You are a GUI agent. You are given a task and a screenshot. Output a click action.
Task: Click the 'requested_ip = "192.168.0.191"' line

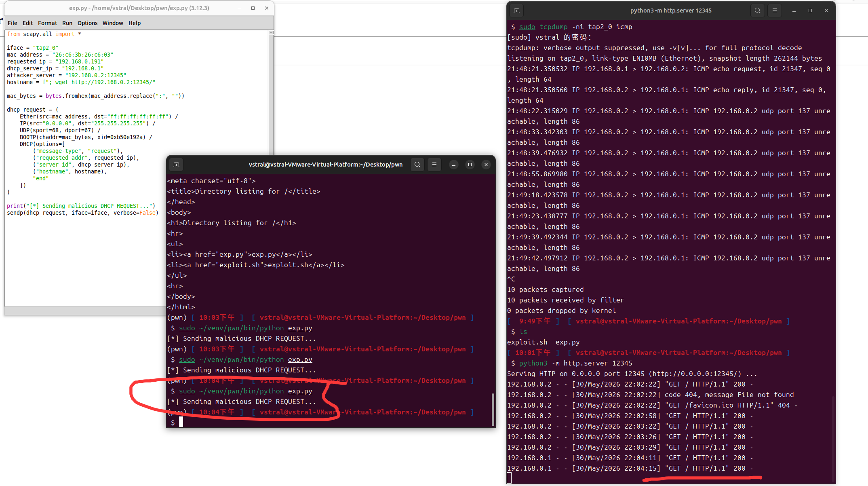pos(55,61)
